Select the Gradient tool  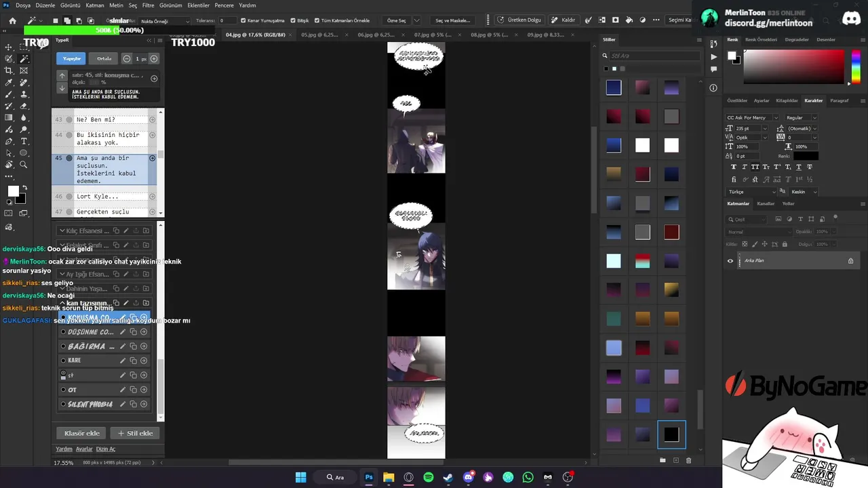click(x=9, y=117)
